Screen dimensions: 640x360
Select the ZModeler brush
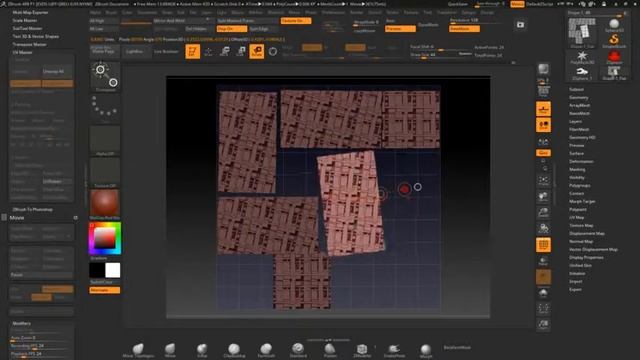[x=362, y=350]
